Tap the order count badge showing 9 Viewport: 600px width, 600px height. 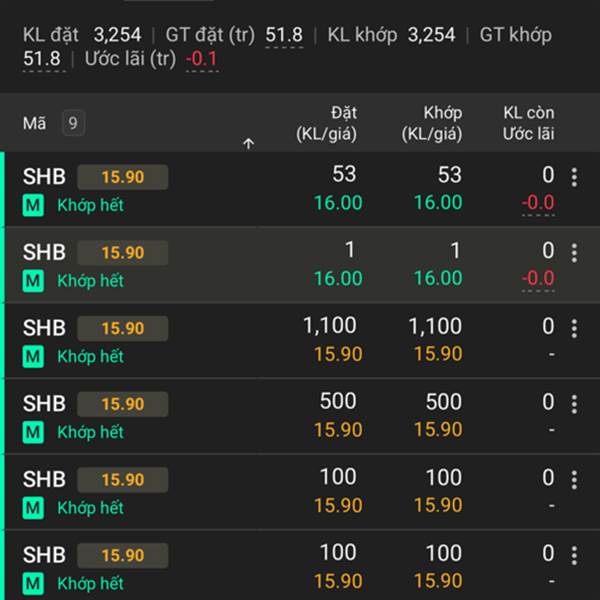(x=73, y=123)
